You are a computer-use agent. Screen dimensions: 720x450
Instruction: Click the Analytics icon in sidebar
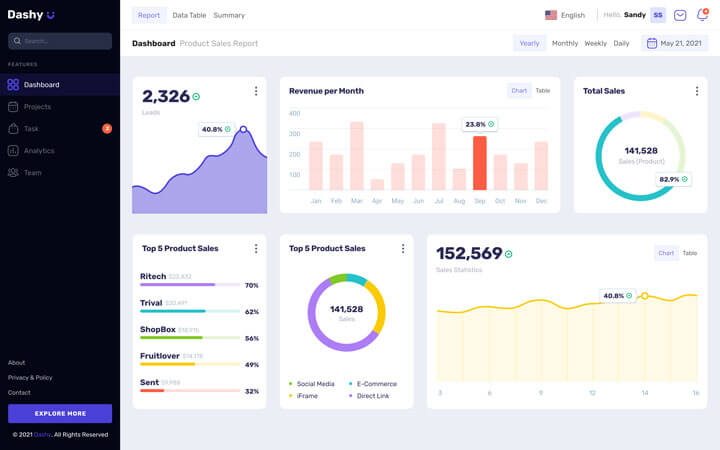click(x=13, y=151)
